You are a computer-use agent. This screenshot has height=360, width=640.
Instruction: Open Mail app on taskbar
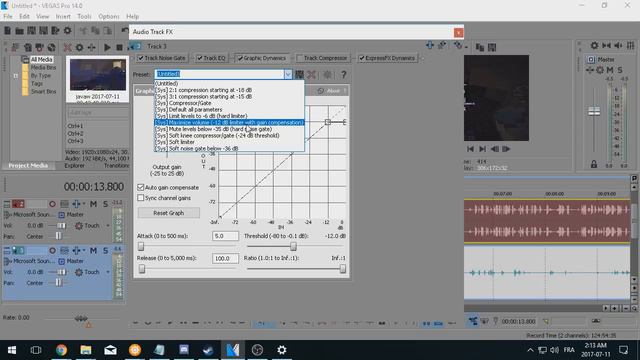click(110, 350)
